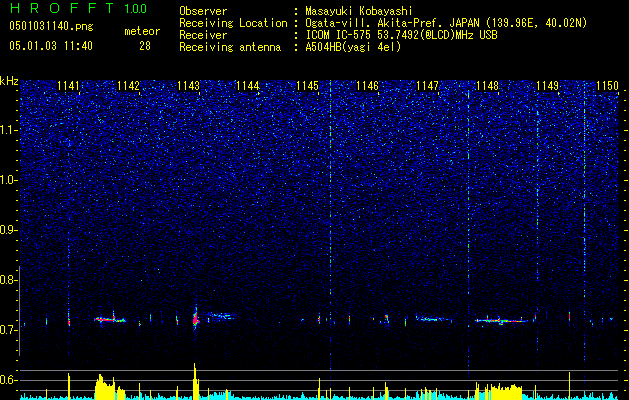
Task: Click the Receiver label
Action: (x=203, y=35)
